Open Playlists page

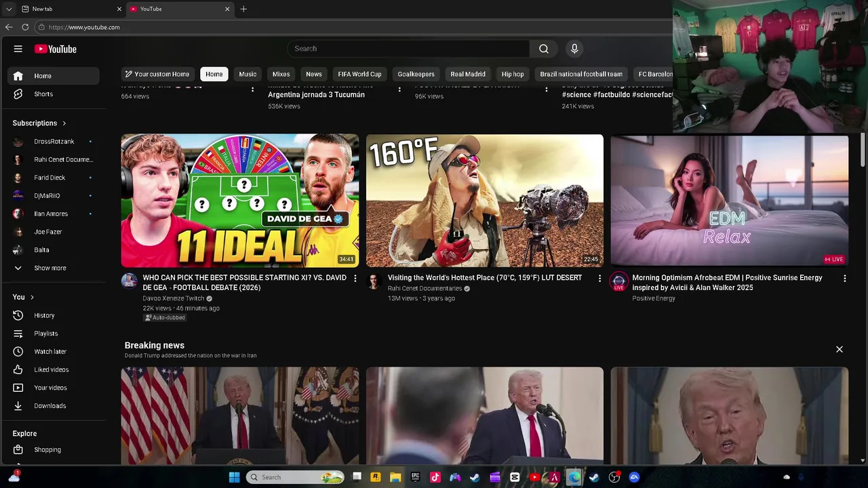54,333
